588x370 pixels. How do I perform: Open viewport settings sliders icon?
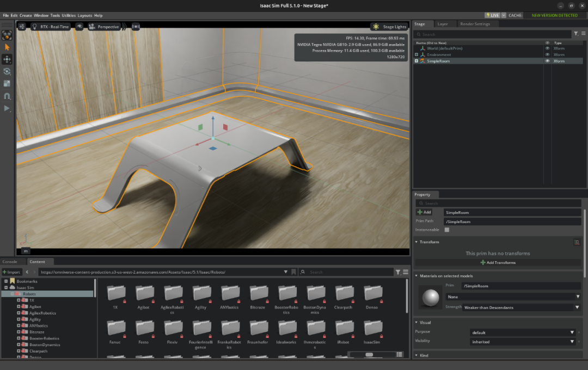[22, 27]
